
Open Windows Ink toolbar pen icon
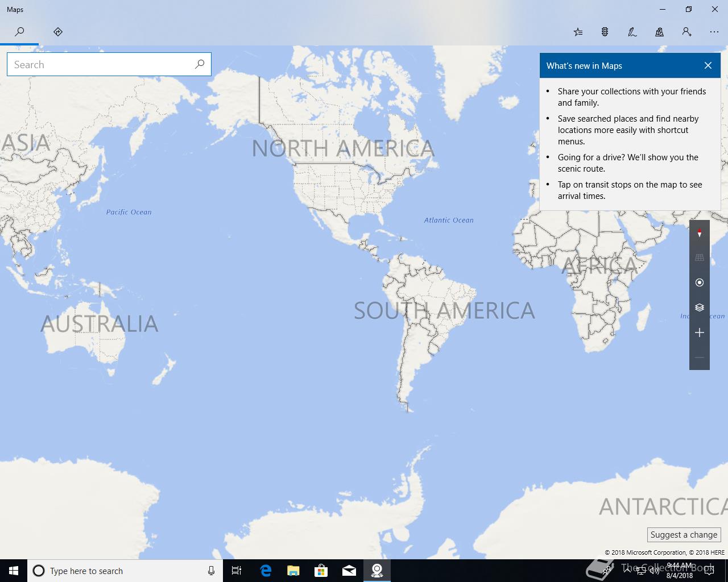[632, 32]
